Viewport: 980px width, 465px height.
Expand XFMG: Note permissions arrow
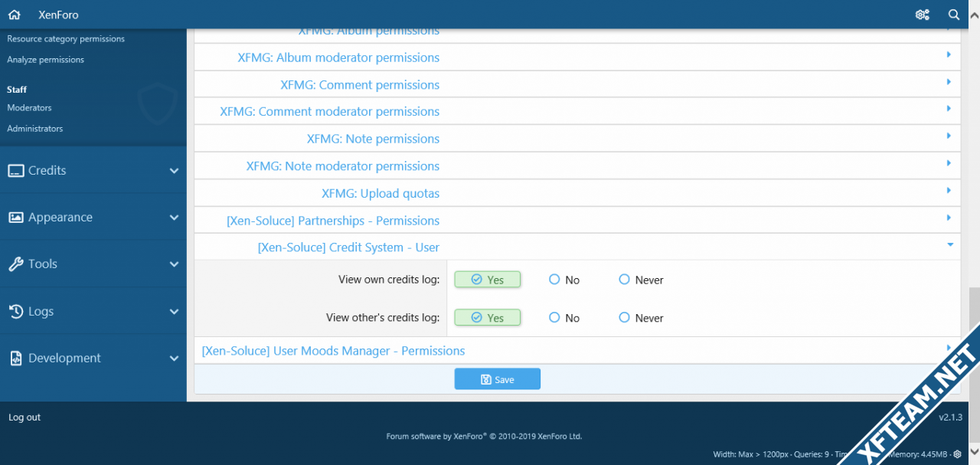[x=949, y=136]
